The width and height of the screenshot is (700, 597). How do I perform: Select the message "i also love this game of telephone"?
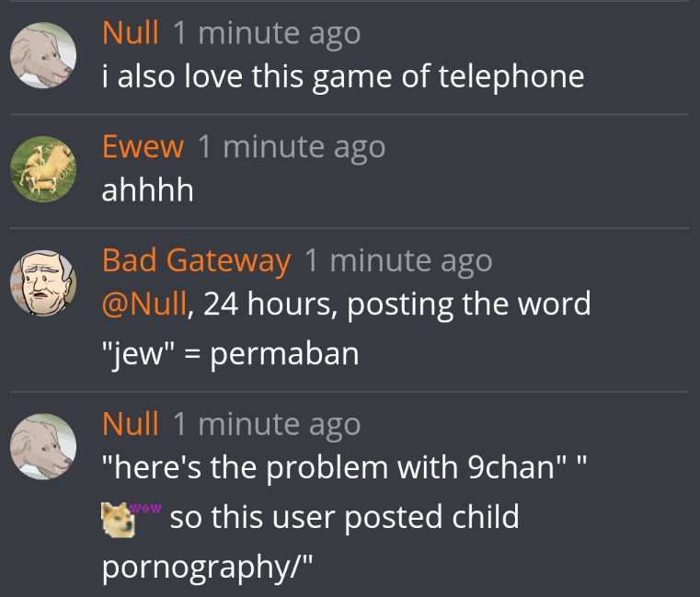[343, 76]
